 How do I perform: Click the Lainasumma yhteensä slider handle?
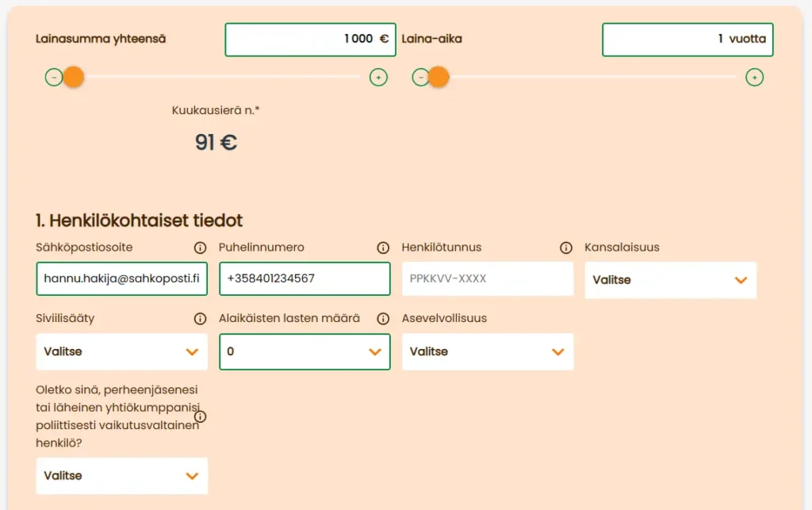[74, 78]
